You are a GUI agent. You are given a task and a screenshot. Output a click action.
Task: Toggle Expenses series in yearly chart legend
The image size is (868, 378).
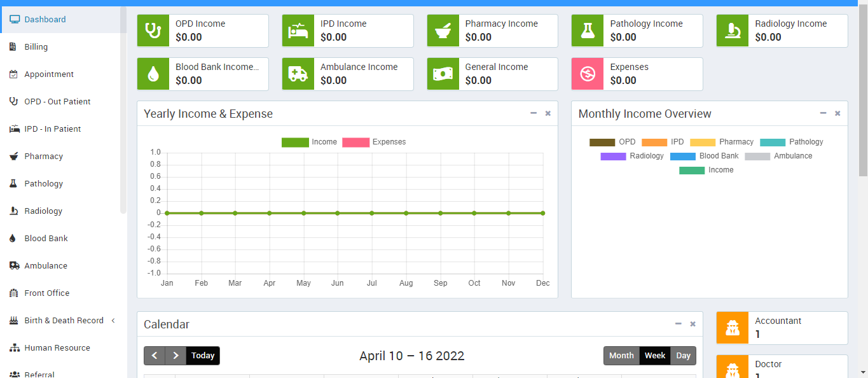click(374, 142)
